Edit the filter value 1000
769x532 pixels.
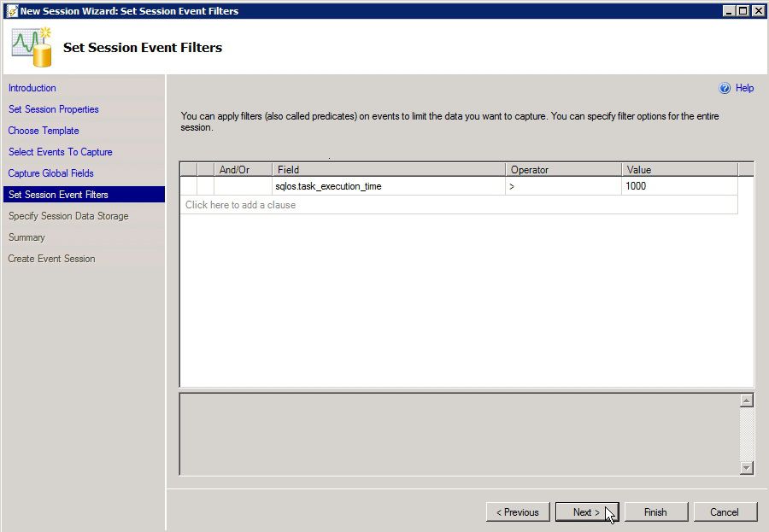pyautogui.click(x=679, y=186)
